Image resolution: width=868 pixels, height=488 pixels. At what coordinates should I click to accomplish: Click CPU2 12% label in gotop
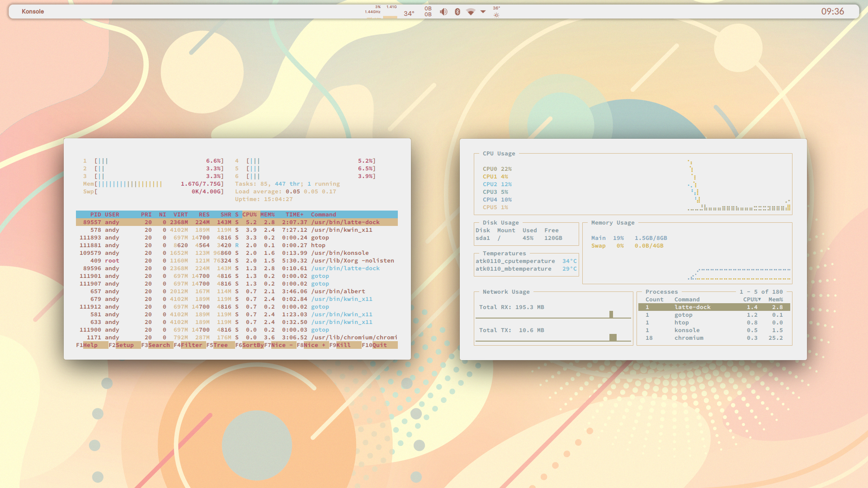(497, 184)
